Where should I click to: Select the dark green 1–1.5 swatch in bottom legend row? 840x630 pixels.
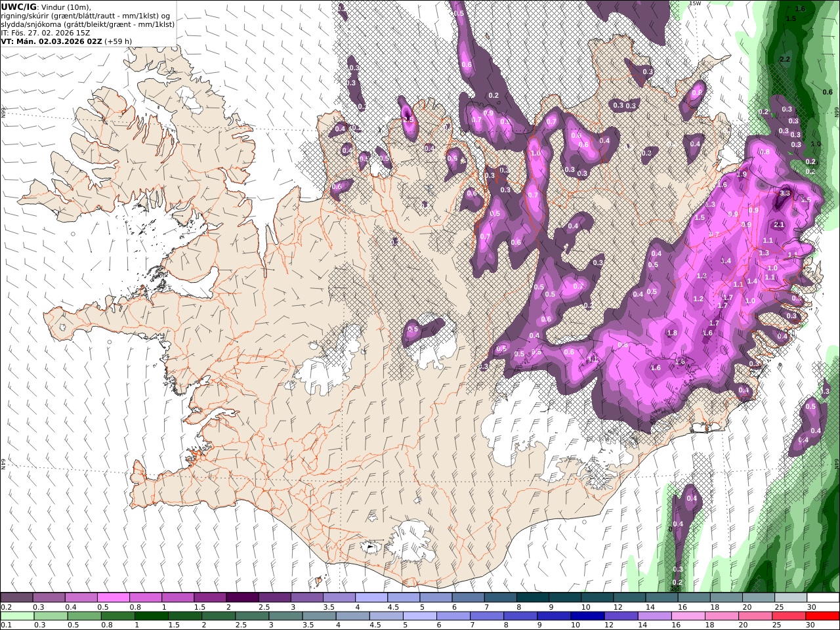pyautogui.click(x=152, y=616)
